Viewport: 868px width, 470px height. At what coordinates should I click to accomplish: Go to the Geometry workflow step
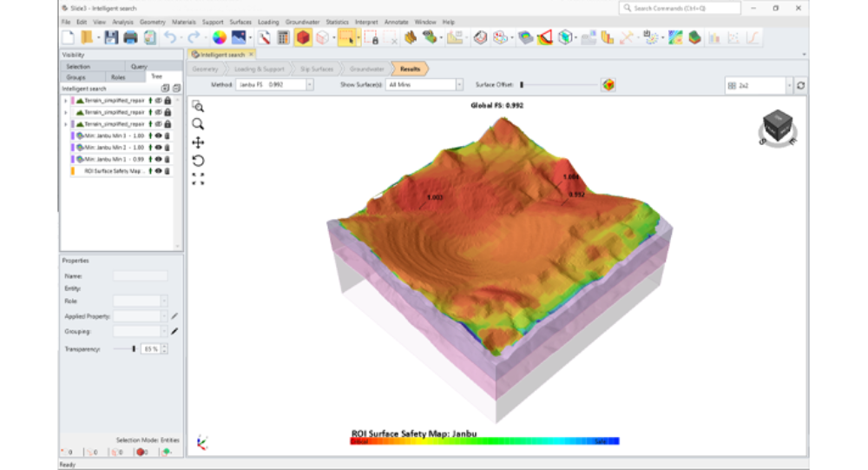(206, 69)
